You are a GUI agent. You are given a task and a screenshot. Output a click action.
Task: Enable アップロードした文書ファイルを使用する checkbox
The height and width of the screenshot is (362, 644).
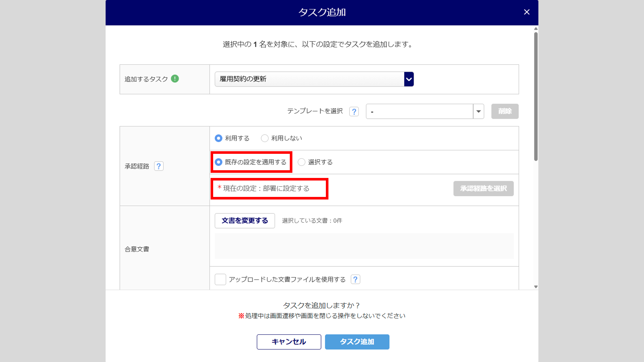(220, 279)
